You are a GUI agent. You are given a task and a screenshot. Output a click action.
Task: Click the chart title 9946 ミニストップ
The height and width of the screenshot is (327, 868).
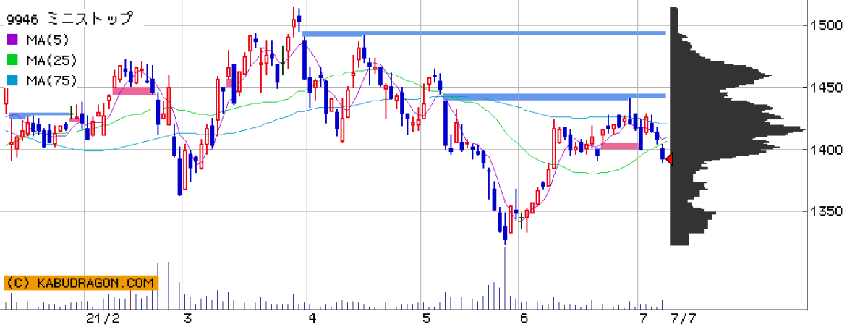point(70,20)
